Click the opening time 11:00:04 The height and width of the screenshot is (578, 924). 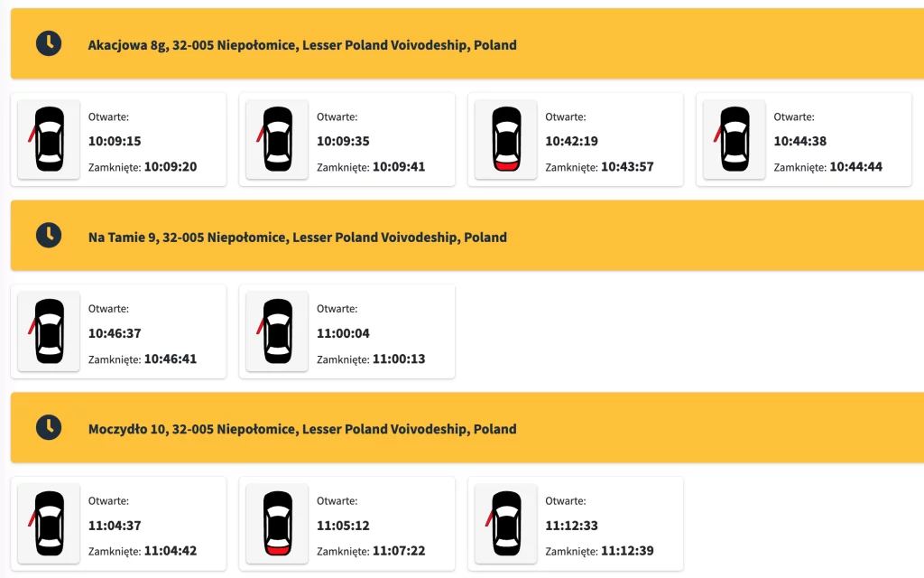pos(343,333)
